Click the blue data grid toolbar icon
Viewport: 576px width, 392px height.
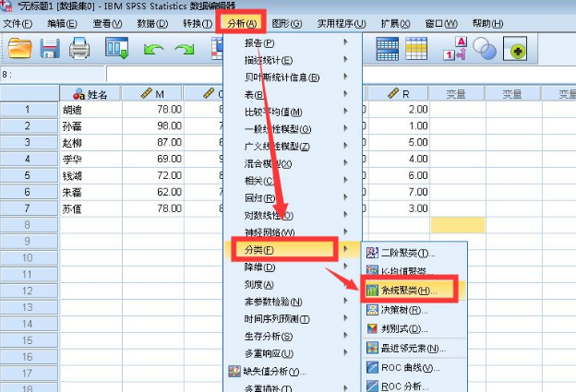tap(387, 49)
